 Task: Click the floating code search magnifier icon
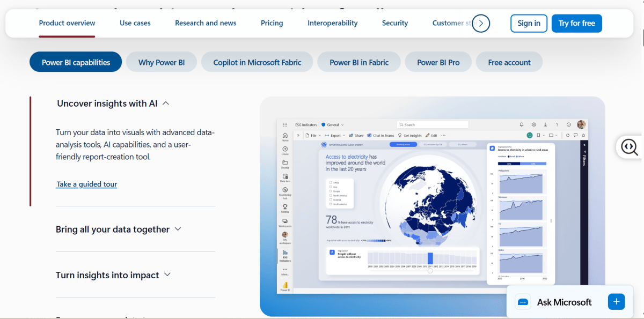point(630,146)
